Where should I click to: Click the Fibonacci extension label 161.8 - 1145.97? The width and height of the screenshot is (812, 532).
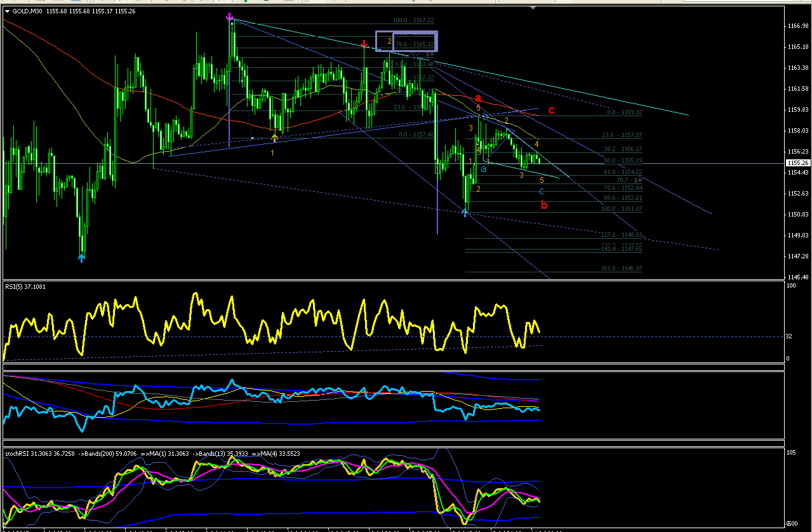point(622,269)
